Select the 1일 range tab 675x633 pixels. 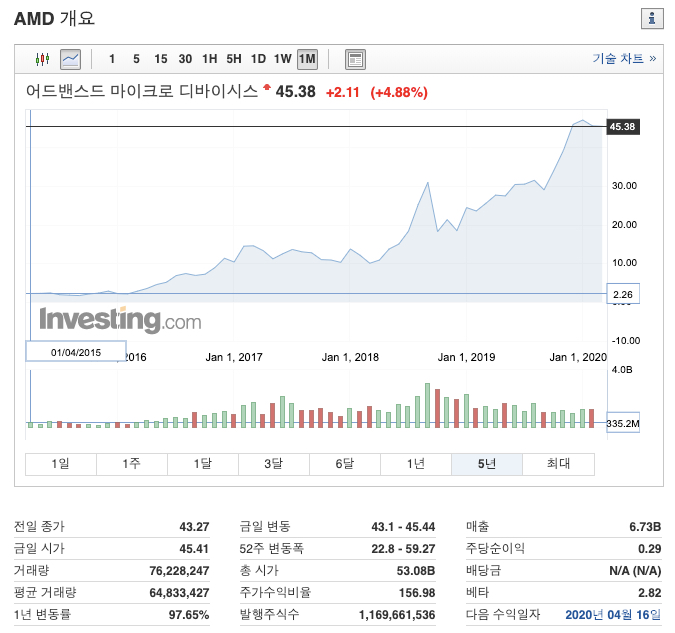pos(61,464)
